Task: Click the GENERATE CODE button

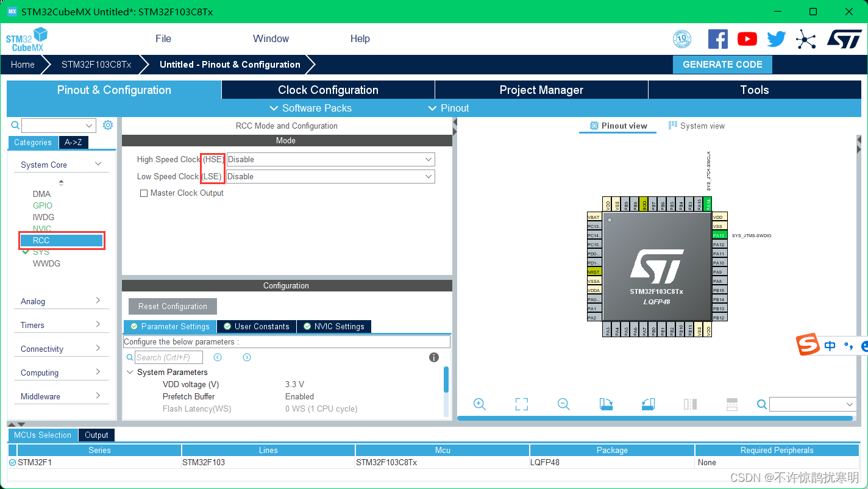Action: tap(722, 65)
